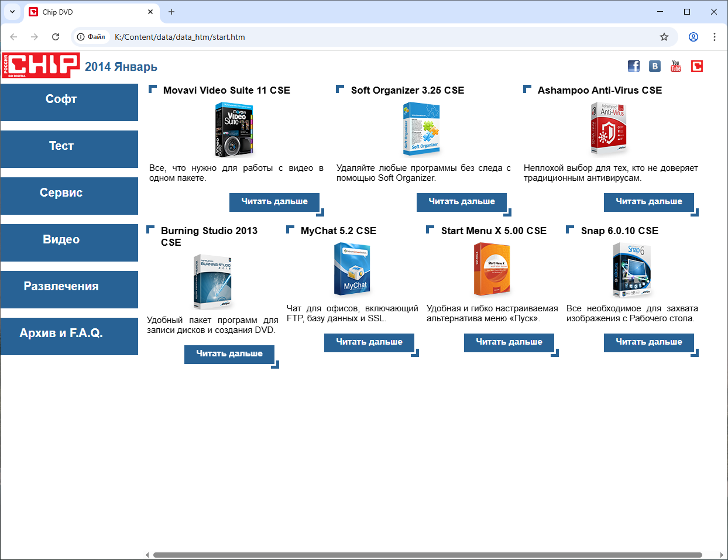Reload the page with refresh icon
This screenshot has width=728, height=560.
point(56,37)
